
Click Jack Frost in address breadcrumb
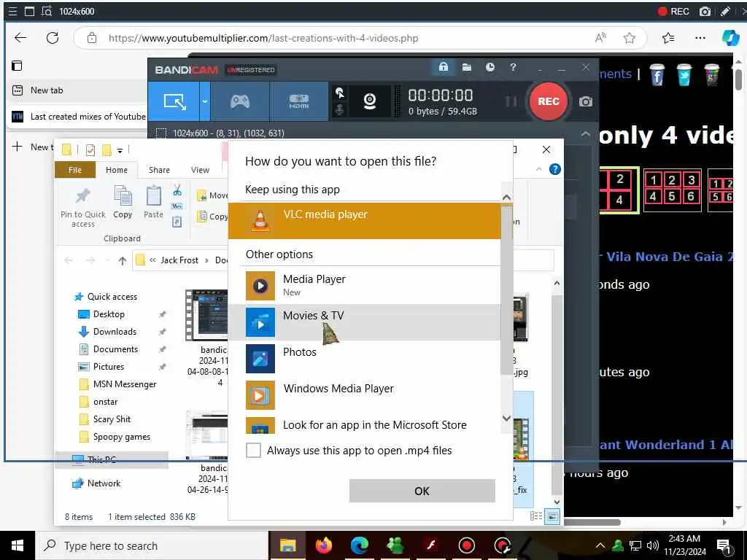coord(179,260)
